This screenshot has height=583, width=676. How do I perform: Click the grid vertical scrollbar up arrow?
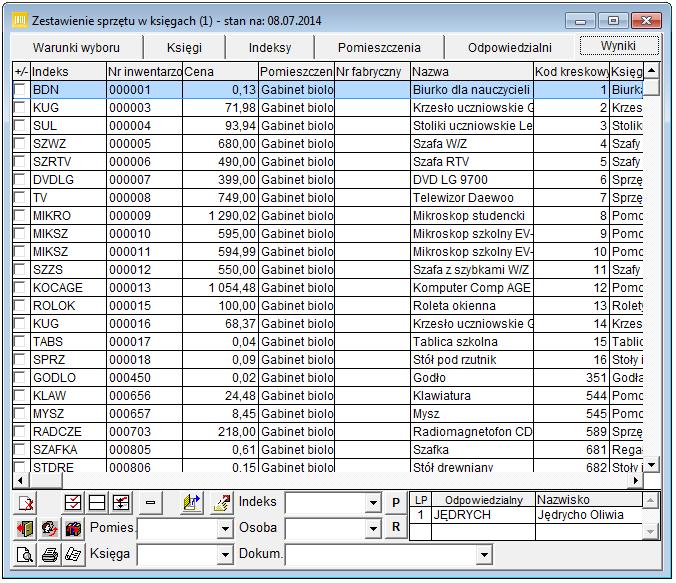(x=651, y=70)
